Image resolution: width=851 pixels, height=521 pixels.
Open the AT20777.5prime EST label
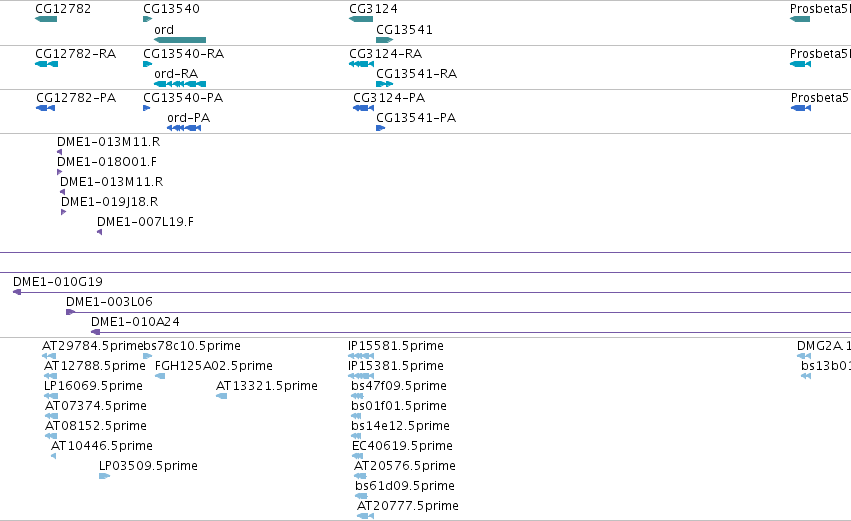coord(408,505)
